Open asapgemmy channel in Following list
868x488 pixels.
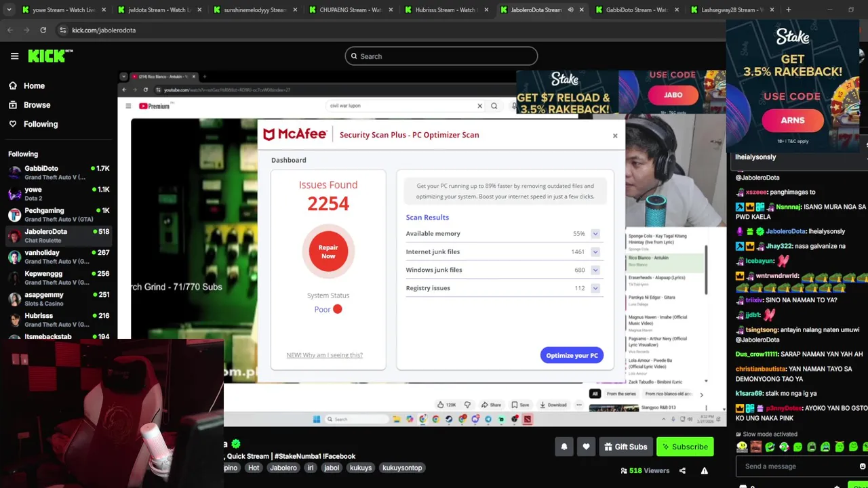[x=58, y=298]
